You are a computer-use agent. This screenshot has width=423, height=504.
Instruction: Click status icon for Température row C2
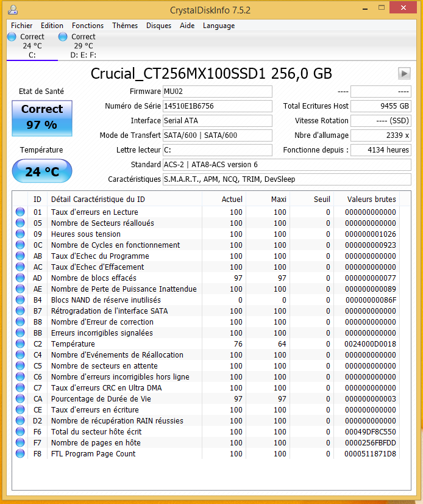point(20,344)
